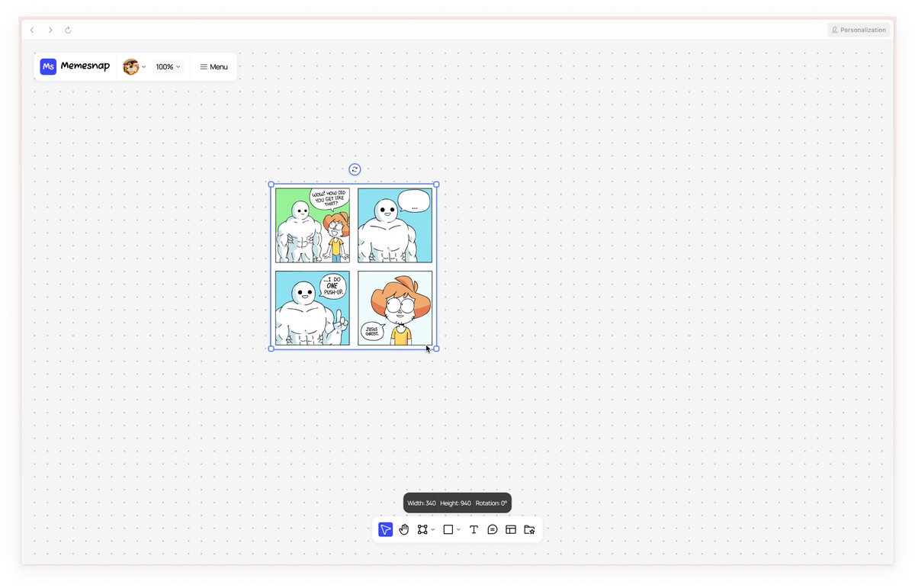Click the Memesnap Ms logo
The image size is (915, 588).
(x=48, y=67)
